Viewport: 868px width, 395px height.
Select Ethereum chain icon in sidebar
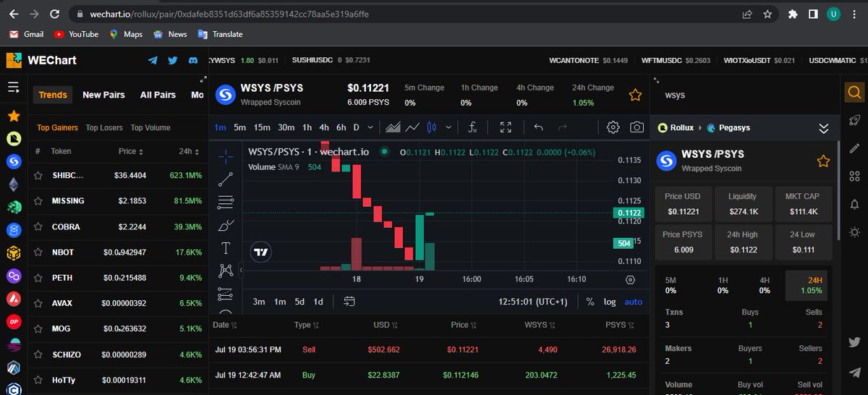pyautogui.click(x=14, y=185)
